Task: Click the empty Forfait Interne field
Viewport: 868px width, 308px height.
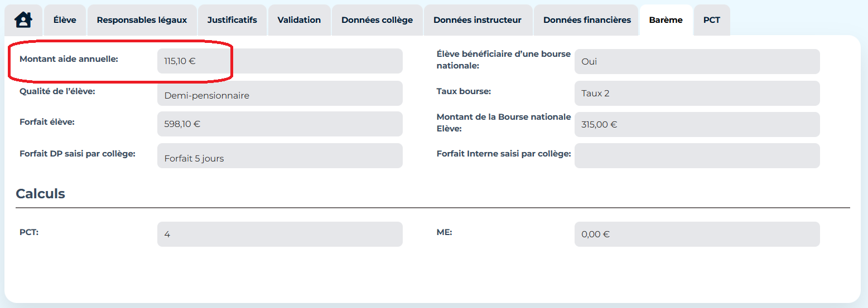Action: 697,156
